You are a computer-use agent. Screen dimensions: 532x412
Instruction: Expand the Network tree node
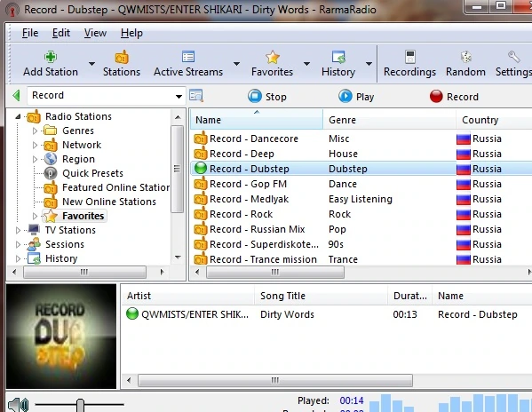[35, 145]
